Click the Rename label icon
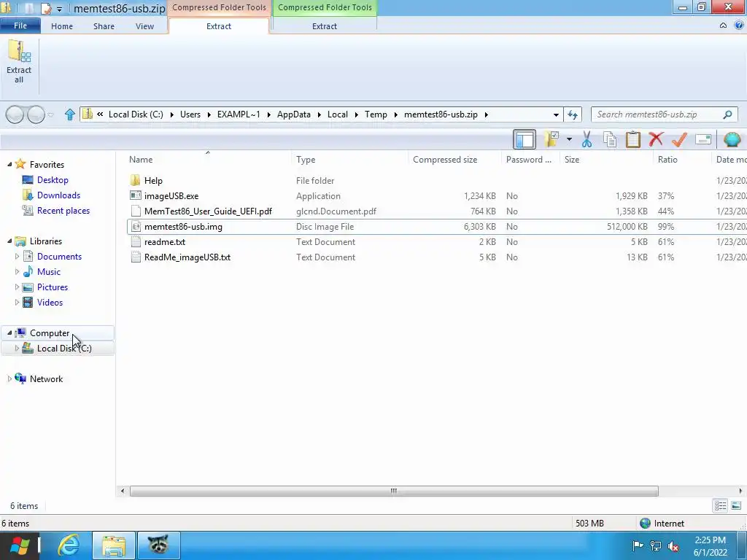The width and height of the screenshot is (747, 560). click(x=703, y=139)
